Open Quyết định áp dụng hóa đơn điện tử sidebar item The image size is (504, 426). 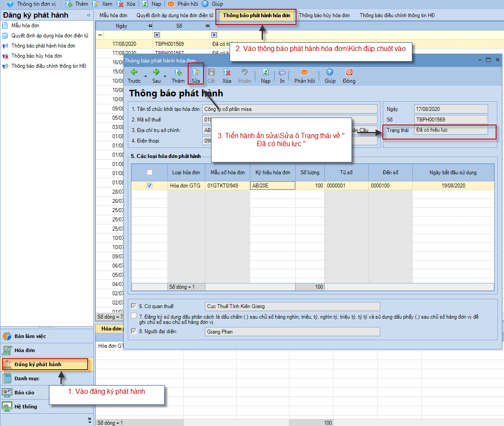pos(49,36)
